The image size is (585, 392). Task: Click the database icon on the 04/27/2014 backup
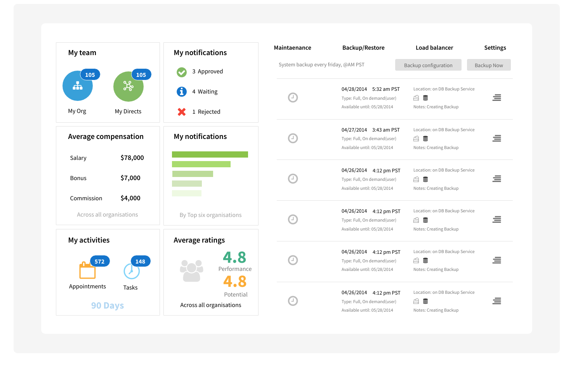tap(425, 139)
